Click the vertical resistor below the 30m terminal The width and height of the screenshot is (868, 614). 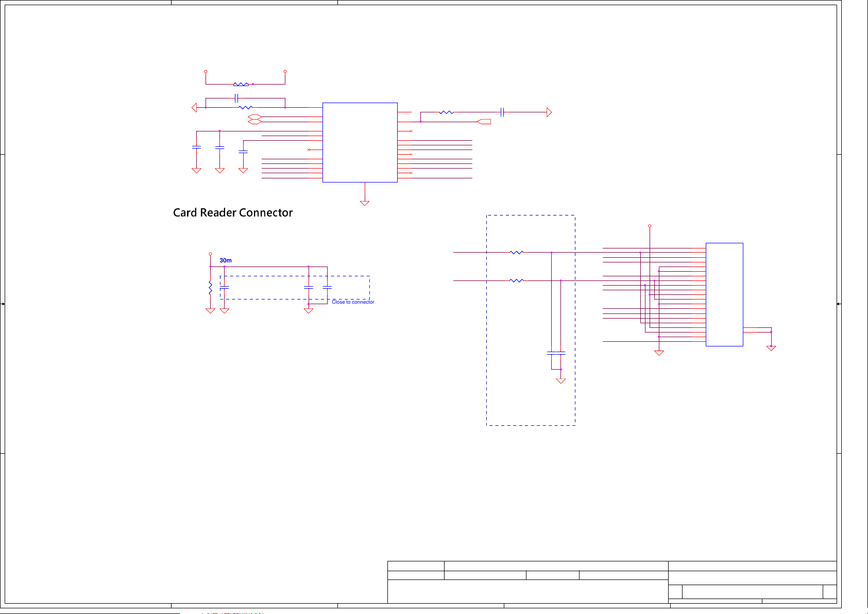coord(210,288)
